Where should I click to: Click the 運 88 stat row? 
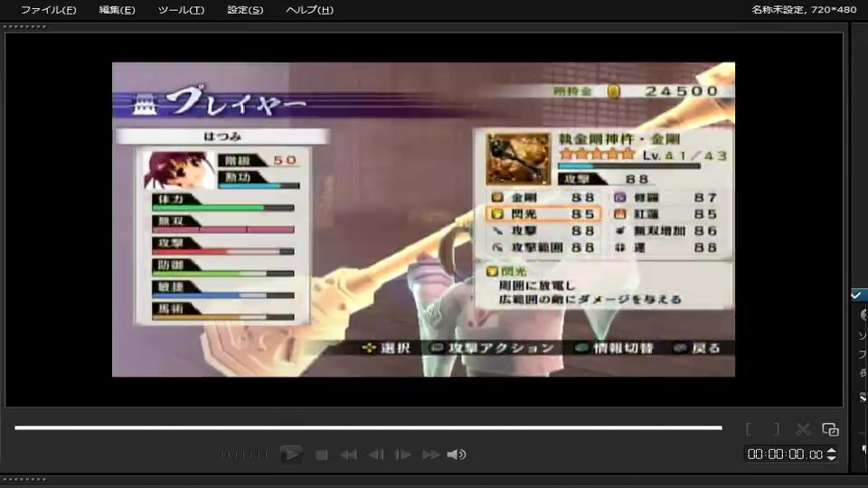[666, 248]
